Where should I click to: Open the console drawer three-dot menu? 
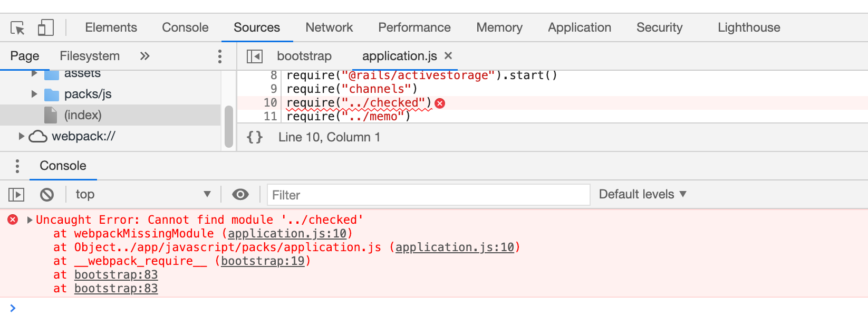tap(17, 166)
